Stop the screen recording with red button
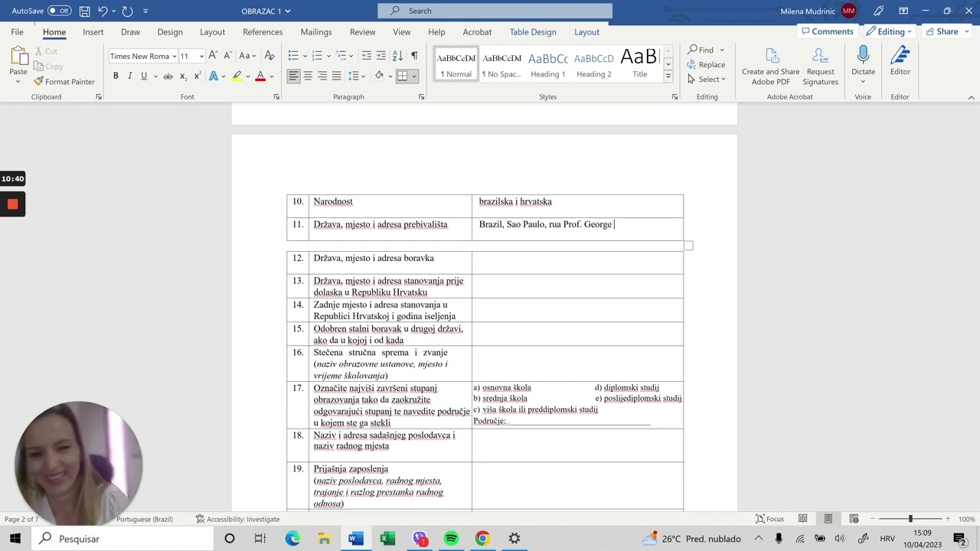980x551 pixels. coord(12,204)
